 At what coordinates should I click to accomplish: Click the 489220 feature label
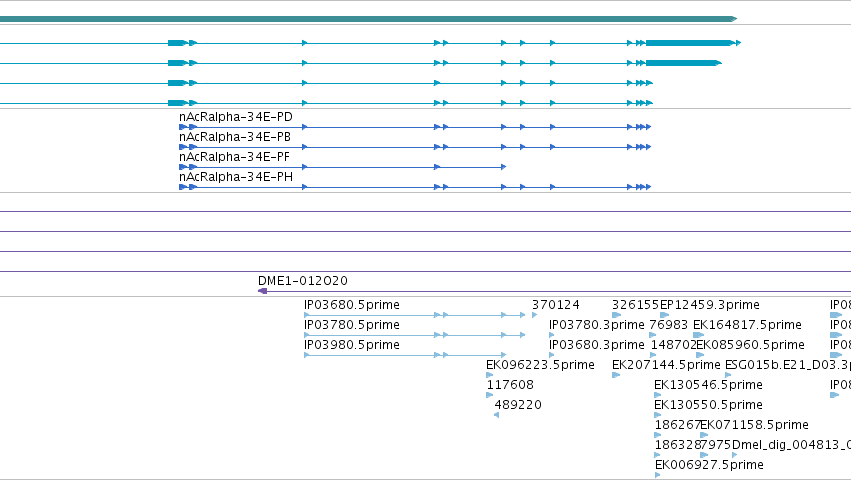click(x=518, y=405)
